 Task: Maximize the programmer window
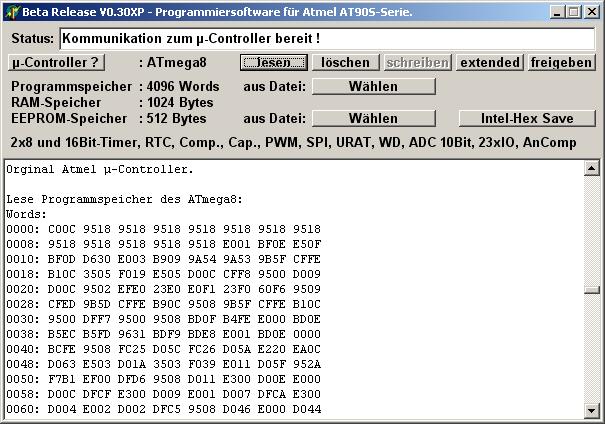(x=574, y=12)
